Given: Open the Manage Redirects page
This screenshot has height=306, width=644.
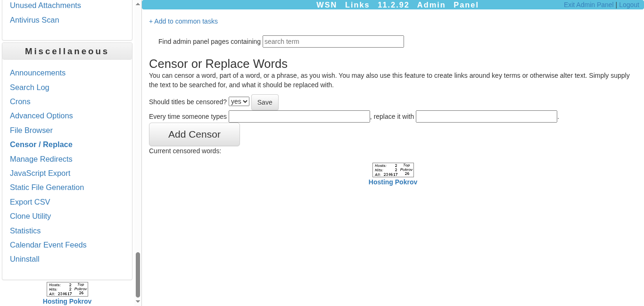Looking at the screenshot, I should 41,159.
